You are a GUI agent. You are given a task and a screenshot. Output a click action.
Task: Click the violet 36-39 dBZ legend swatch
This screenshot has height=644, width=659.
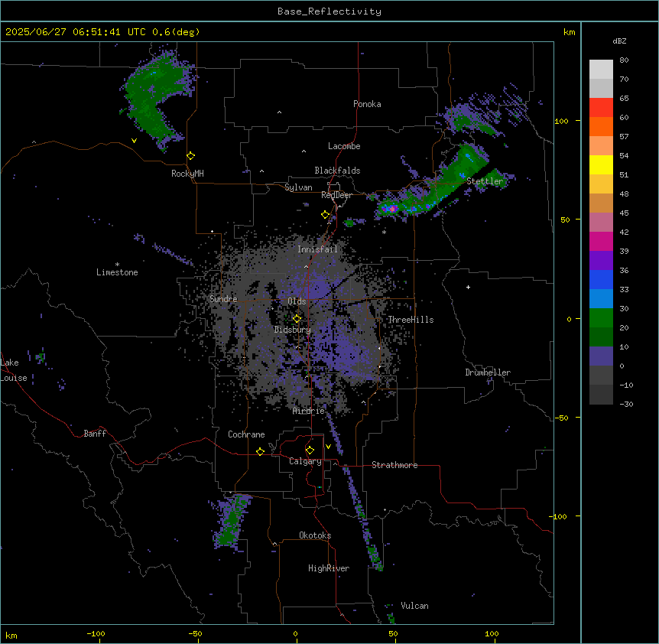[601, 261]
